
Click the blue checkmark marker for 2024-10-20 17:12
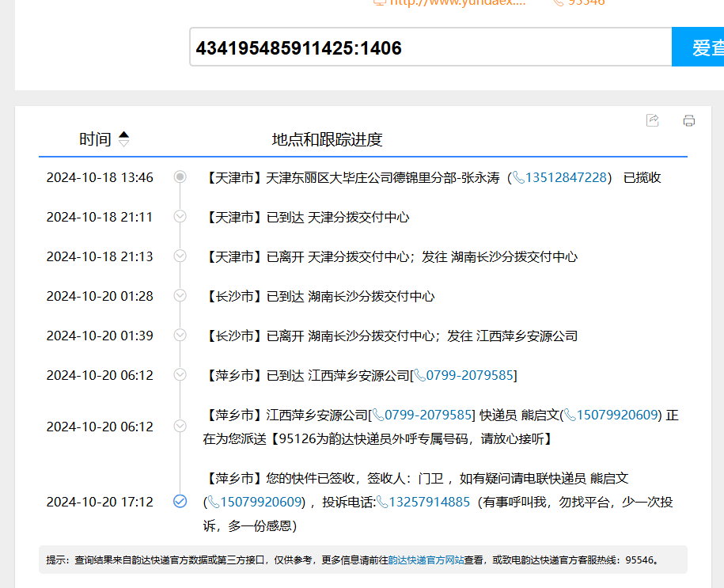(x=180, y=501)
